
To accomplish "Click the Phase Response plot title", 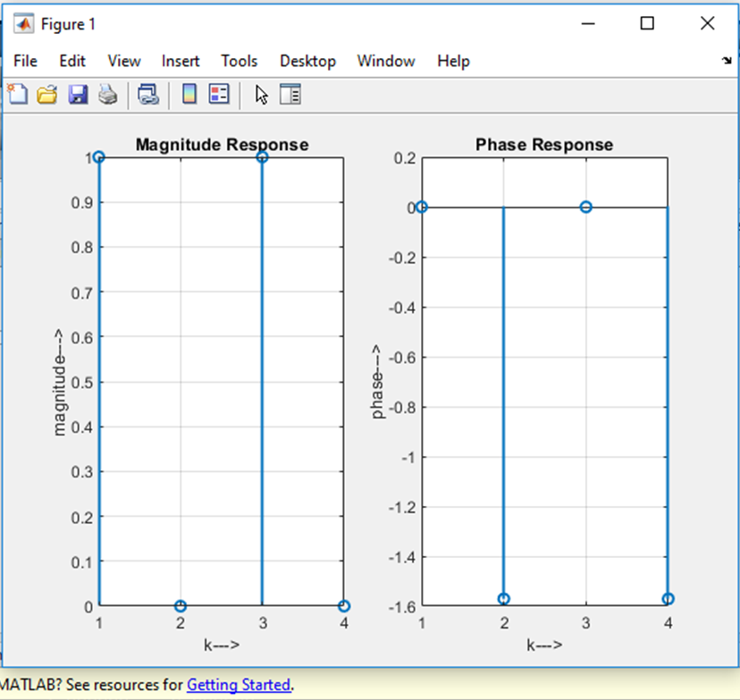I will point(544,145).
